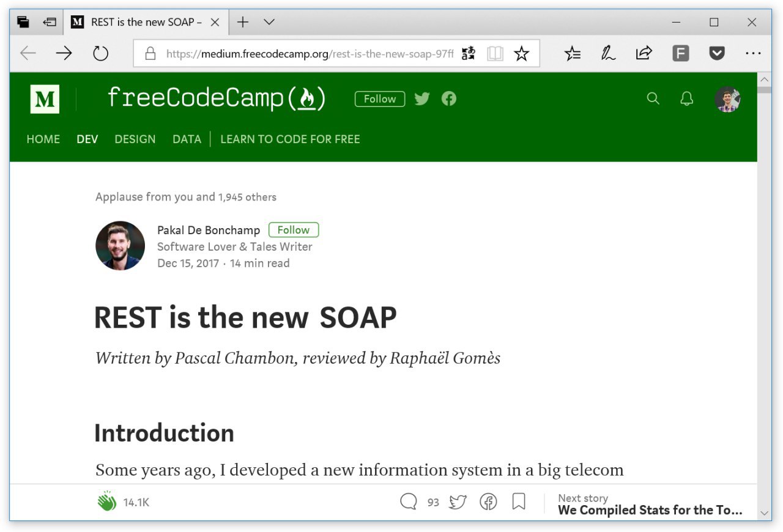Open notifications bell icon
This screenshot has width=783, height=532.
(687, 99)
